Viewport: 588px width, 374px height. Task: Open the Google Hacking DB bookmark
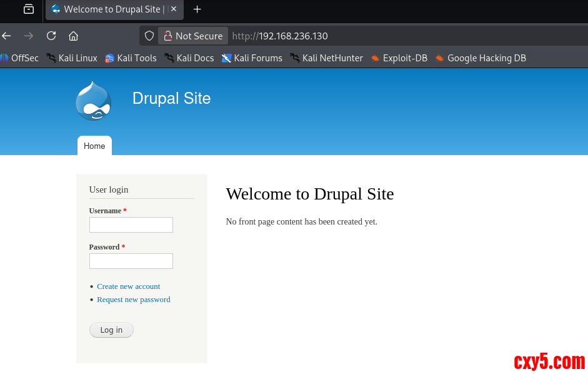point(481,58)
